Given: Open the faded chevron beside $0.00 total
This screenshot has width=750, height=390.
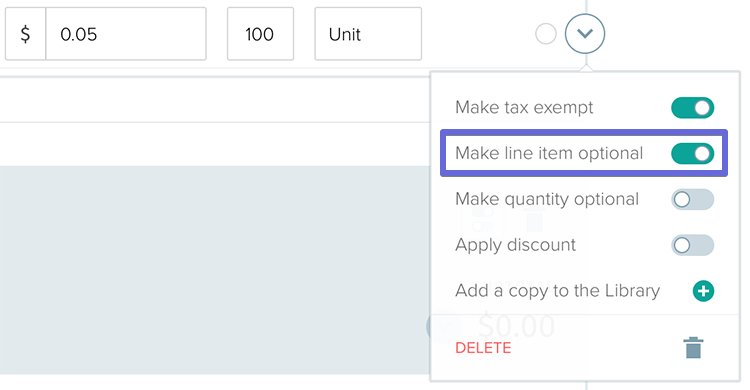Looking at the screenshot, I should (x=443, y=326).
